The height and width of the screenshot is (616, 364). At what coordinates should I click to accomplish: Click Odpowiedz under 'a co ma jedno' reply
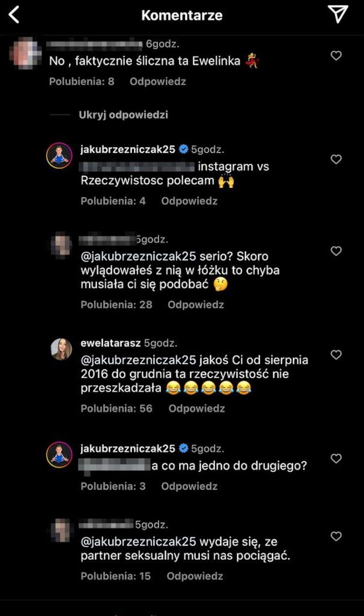click(189, 486)
